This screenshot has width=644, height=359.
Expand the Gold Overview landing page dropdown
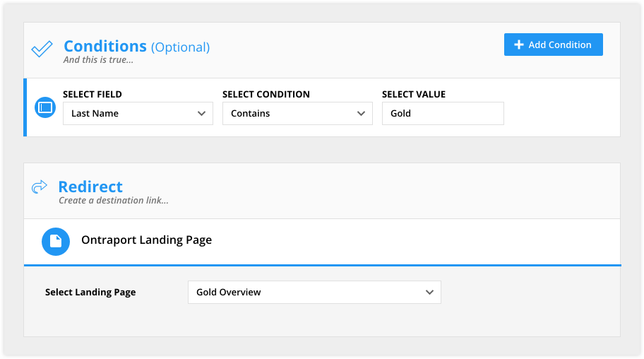tap(314, 293)
